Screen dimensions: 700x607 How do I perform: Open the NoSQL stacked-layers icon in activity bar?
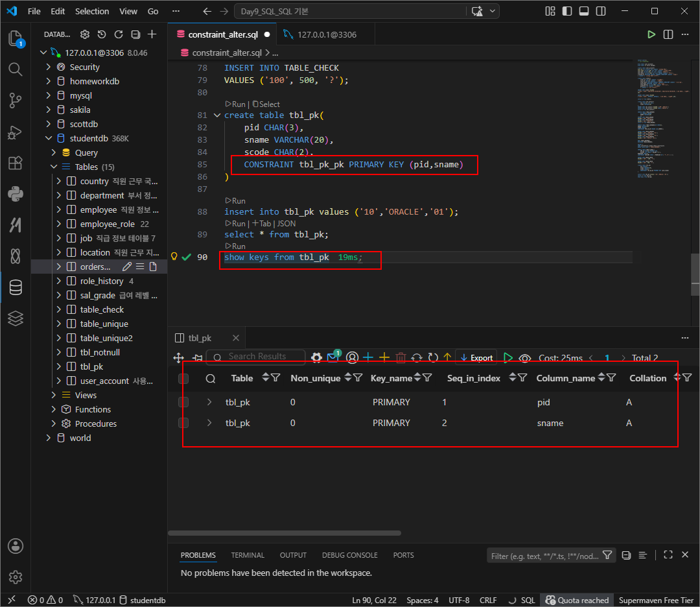[15, 318]
